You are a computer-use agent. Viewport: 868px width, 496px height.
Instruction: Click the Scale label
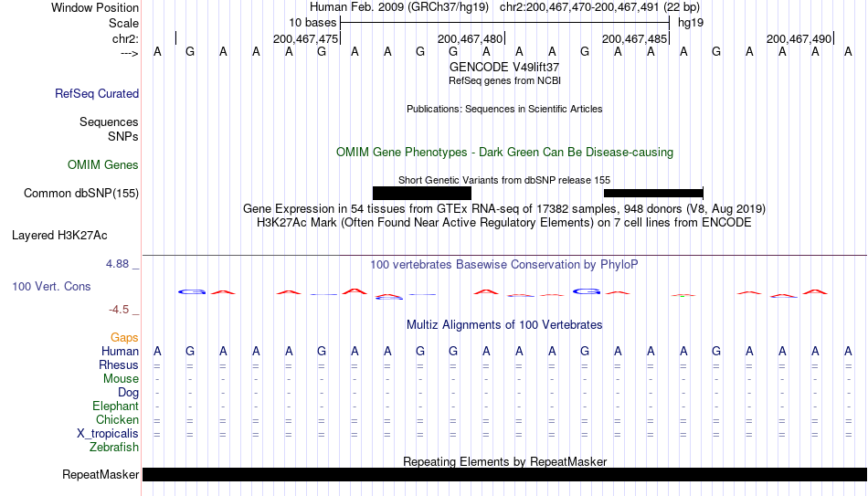(123, 23)
